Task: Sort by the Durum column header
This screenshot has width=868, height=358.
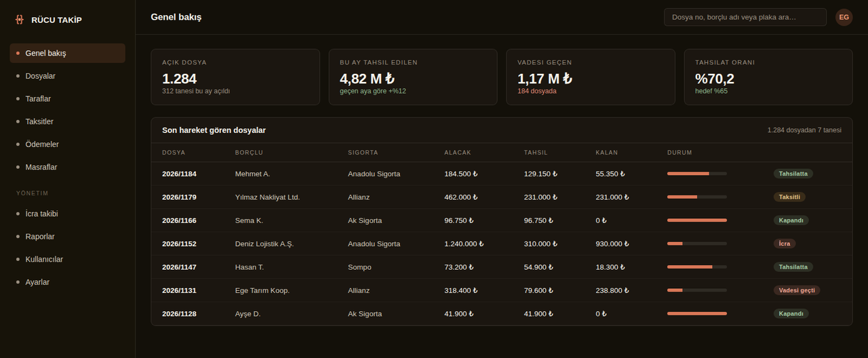Action: tap(679, 153)
